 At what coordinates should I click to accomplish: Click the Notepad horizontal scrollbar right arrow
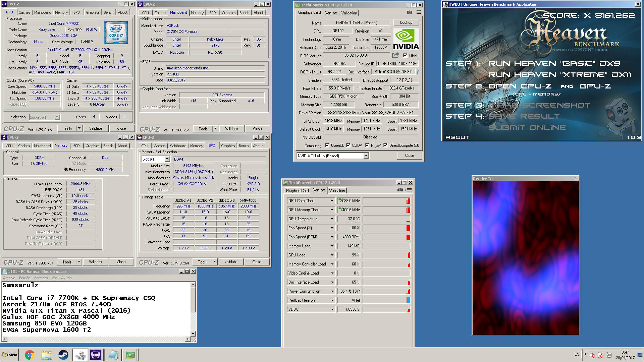187,339
